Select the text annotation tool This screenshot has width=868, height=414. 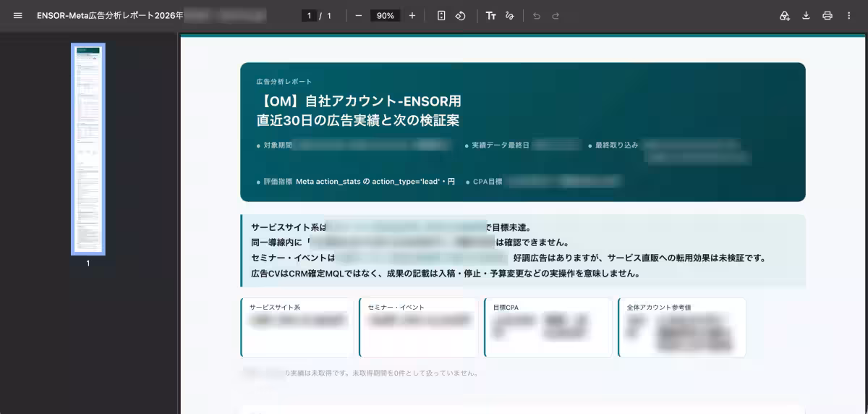tap(491, 15)
